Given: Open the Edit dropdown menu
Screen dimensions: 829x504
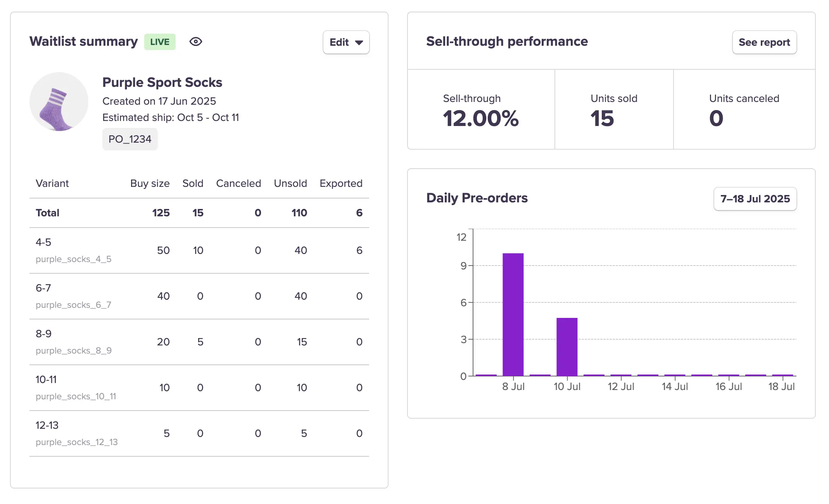Looking at the screenshot, I should click(346, 42).
